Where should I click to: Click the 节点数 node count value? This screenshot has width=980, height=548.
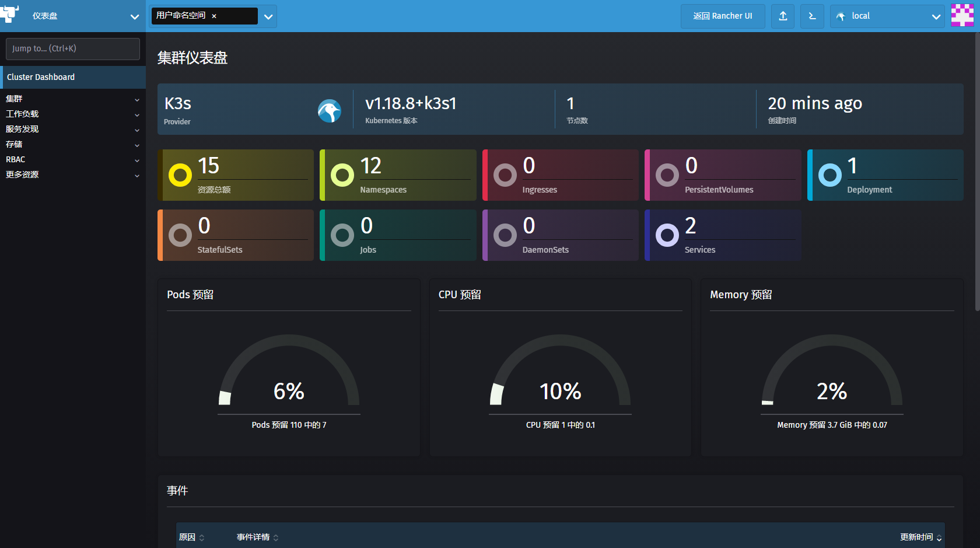[570, 103]
